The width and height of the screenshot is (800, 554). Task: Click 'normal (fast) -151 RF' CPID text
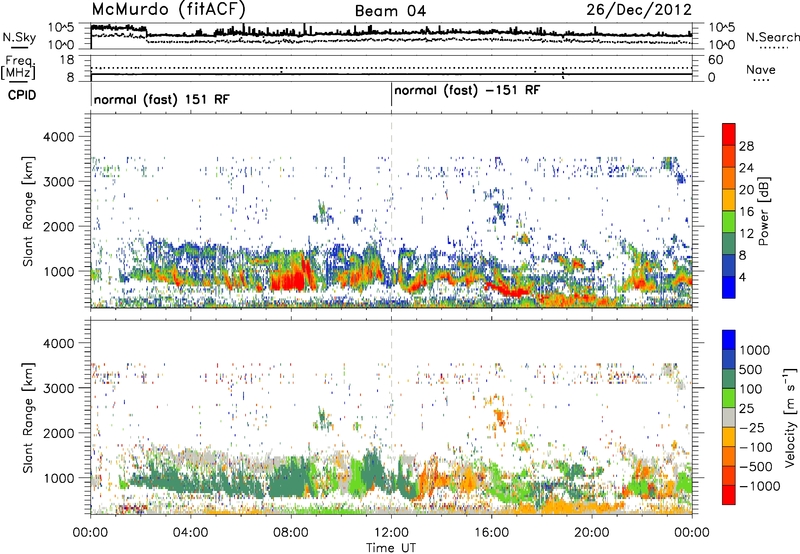coord(467,90)
